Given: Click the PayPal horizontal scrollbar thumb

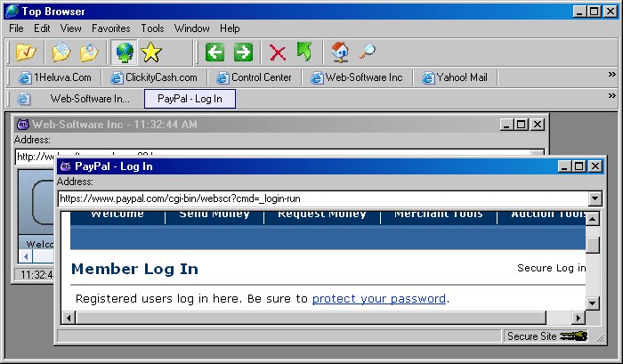Looking at the screenshot, I should click(311, 318).
